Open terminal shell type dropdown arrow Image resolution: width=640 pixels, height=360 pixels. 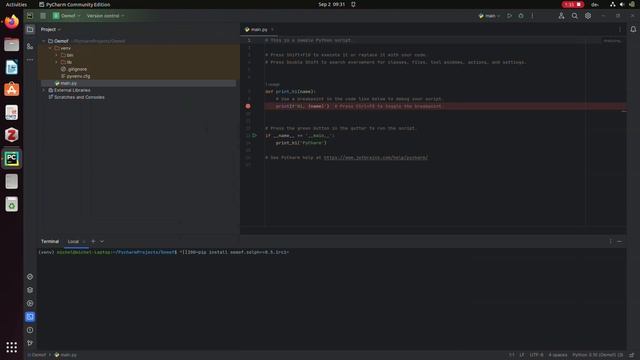click(x=102, y=241)
